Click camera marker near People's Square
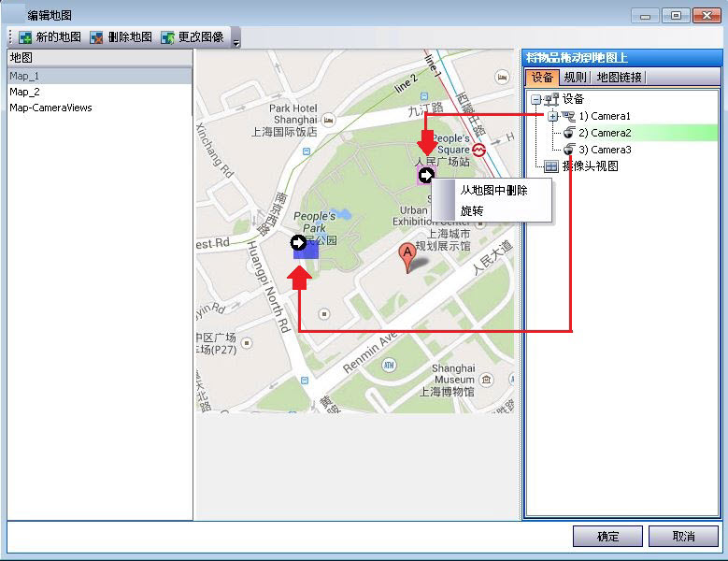The image size is (728, 561). click(x=426, y=176)
